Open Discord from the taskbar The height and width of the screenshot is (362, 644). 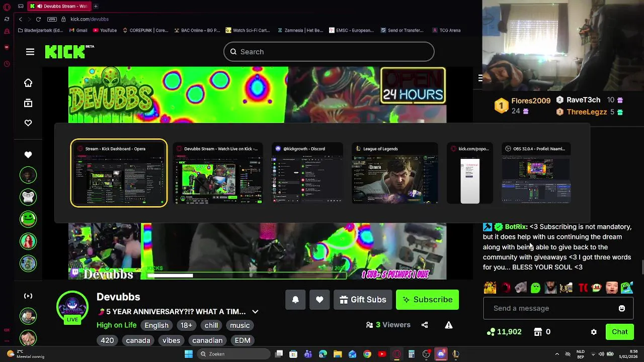pos(441,354)
